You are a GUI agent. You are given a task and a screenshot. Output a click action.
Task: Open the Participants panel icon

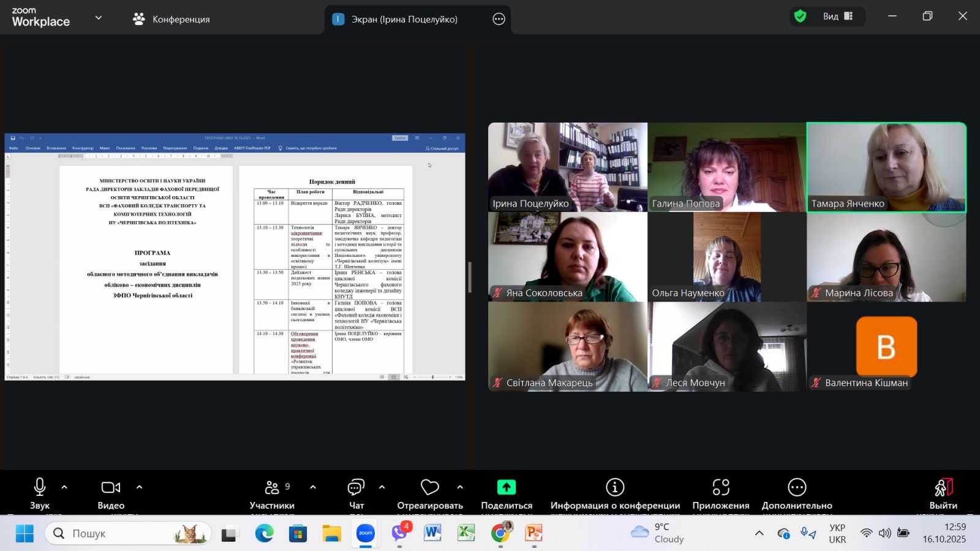pyautogui.click(x=272, y=488)
